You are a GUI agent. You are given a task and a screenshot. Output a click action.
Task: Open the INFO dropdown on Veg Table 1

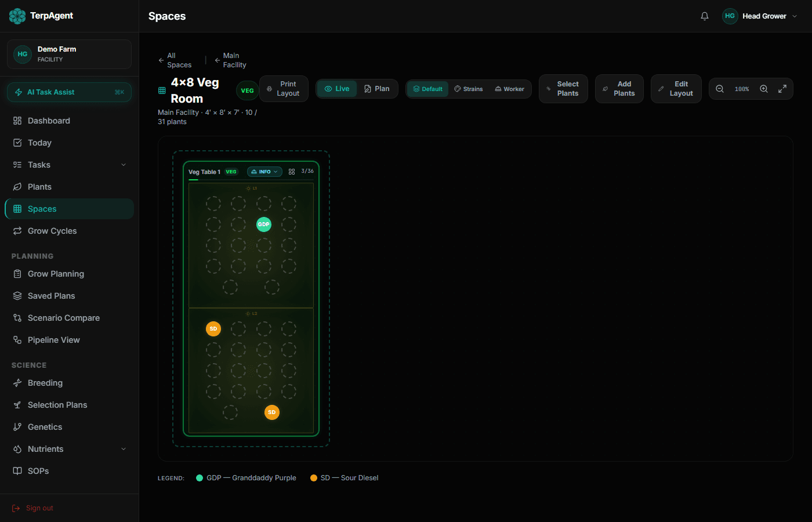pos(264,171)
